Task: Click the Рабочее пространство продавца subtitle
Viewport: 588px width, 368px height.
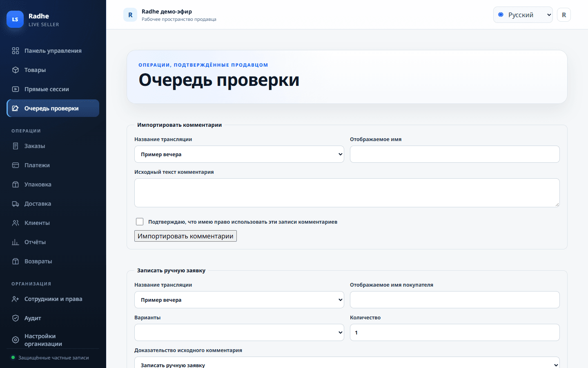Action: (x=179, y=19)
